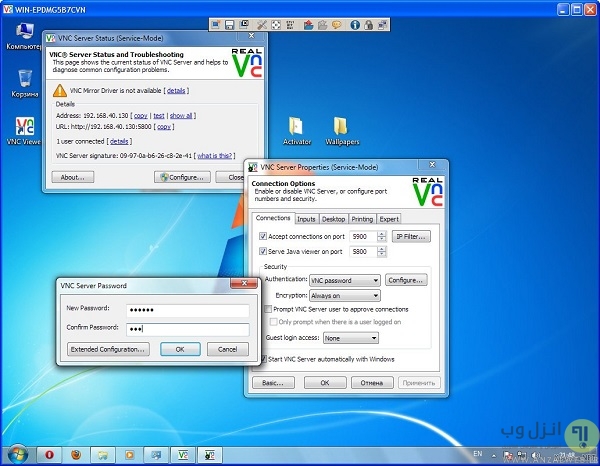Click OK in VNC Server Password dialog
The image size is (600, 466).
tap(180, 349)
